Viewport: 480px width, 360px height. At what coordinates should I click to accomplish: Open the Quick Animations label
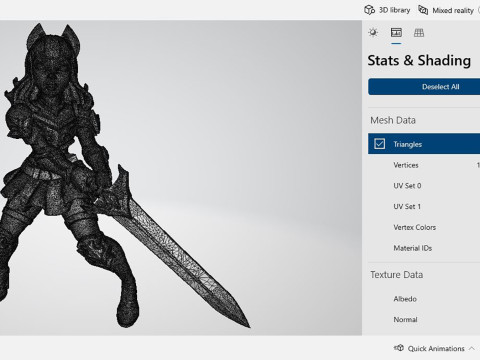point(436,349)
